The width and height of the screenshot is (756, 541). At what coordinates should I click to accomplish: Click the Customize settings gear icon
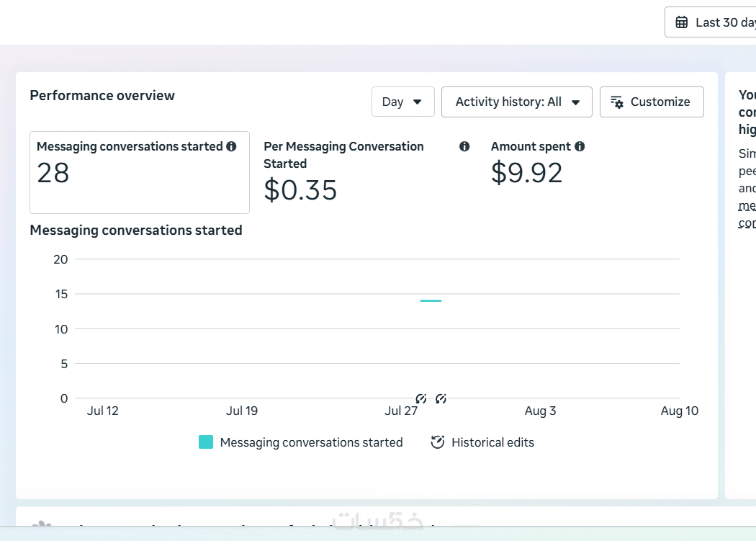click(617, 102)
